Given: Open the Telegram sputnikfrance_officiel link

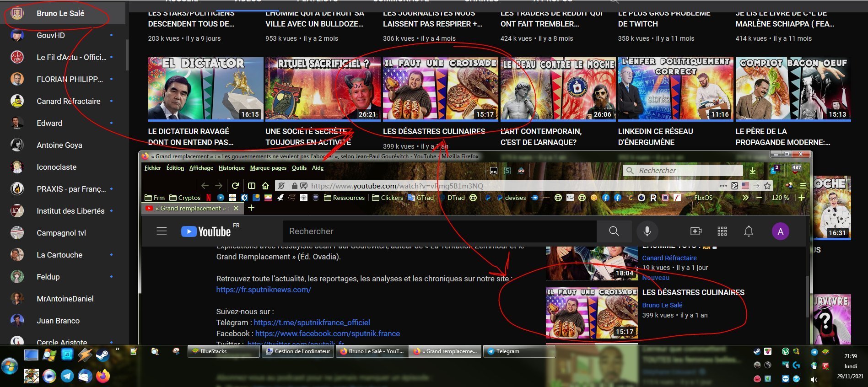Looking at the screenshot, I should (312, 322).
